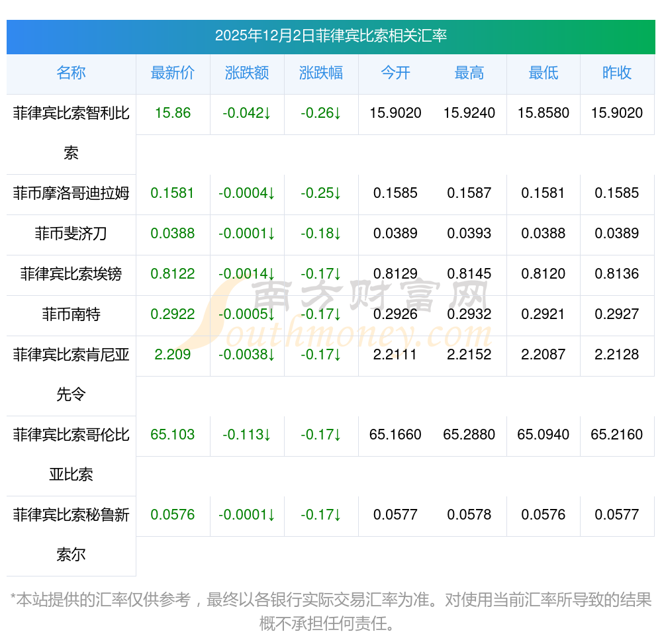Click the disclaimer text below the table
Screen dimensions: 662x644
pyautogui.click(x=330, y=611)
